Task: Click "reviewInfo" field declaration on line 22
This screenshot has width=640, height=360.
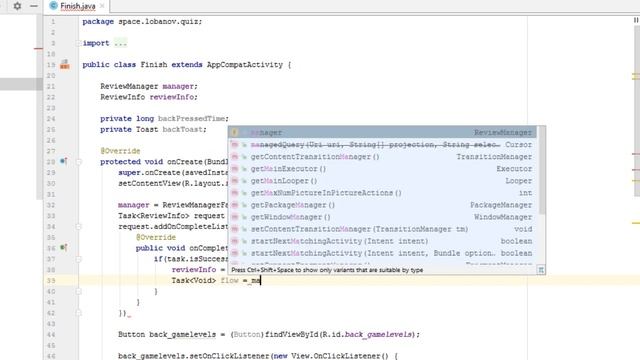Action: (x=171, y=97)
